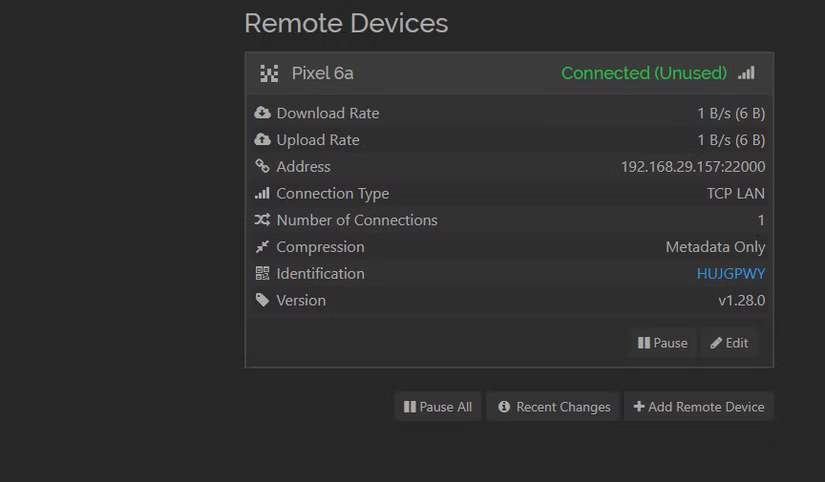Screen dimensions: 825x482
Task: Click the Connected (Unused) status text
Action: [643, 73]
